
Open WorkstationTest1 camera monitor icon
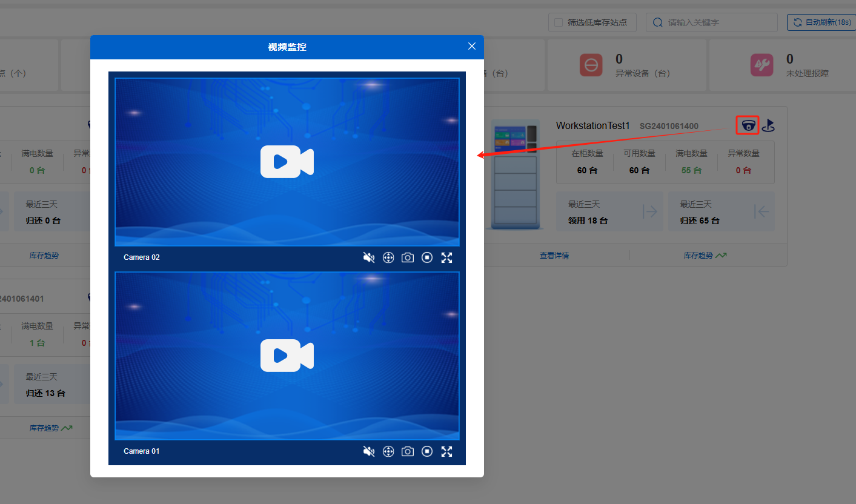(x=748, y=125)
